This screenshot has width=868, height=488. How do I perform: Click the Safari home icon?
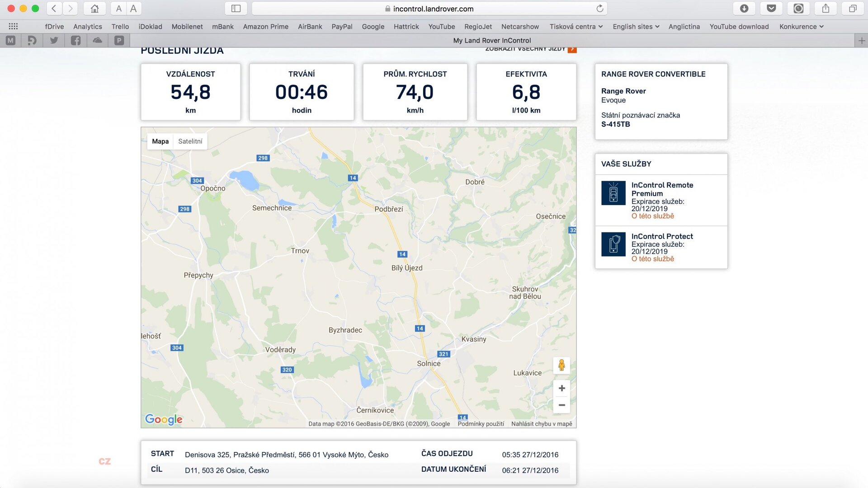pyautogui.click(x=94, y=9)
